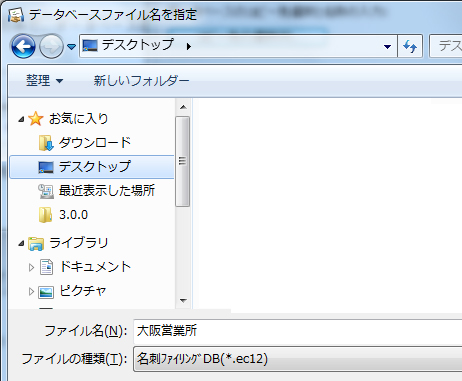Click the navigation pane scroll up arrow
This screenshot has width=462, height=381.
click(x=183, y=107)
